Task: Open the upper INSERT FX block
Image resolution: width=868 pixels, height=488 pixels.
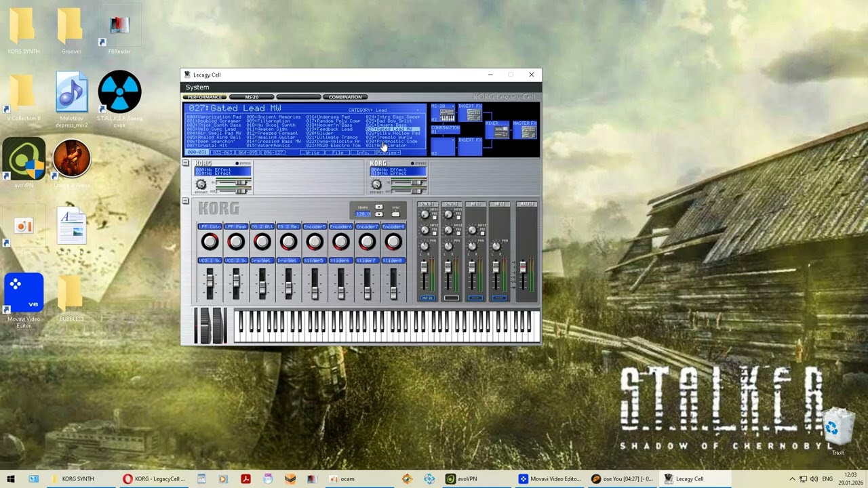Action: [470, 113]
